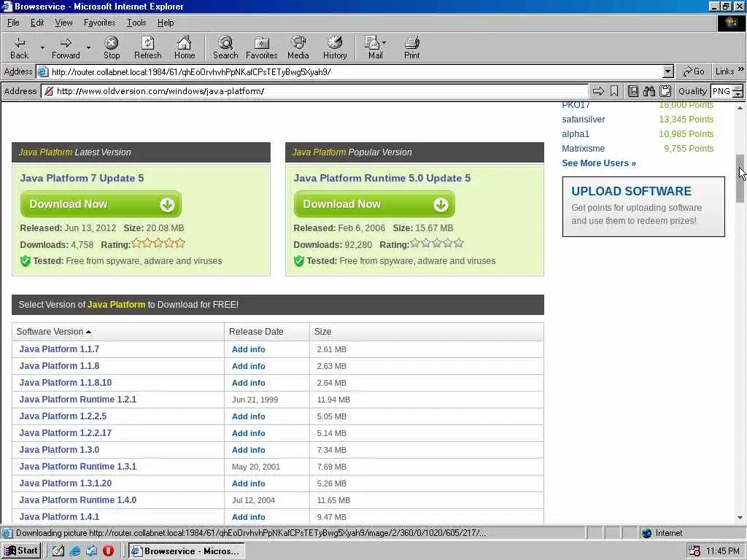This screenshot has width=747, height=560.
Task: Print the current page
Action: tap(412, 47)
